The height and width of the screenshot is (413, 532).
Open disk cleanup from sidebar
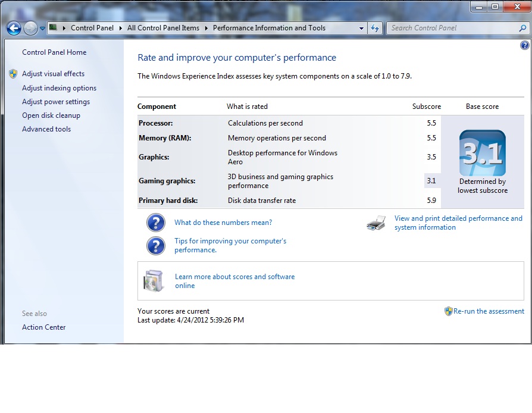(x=51, y=115)
